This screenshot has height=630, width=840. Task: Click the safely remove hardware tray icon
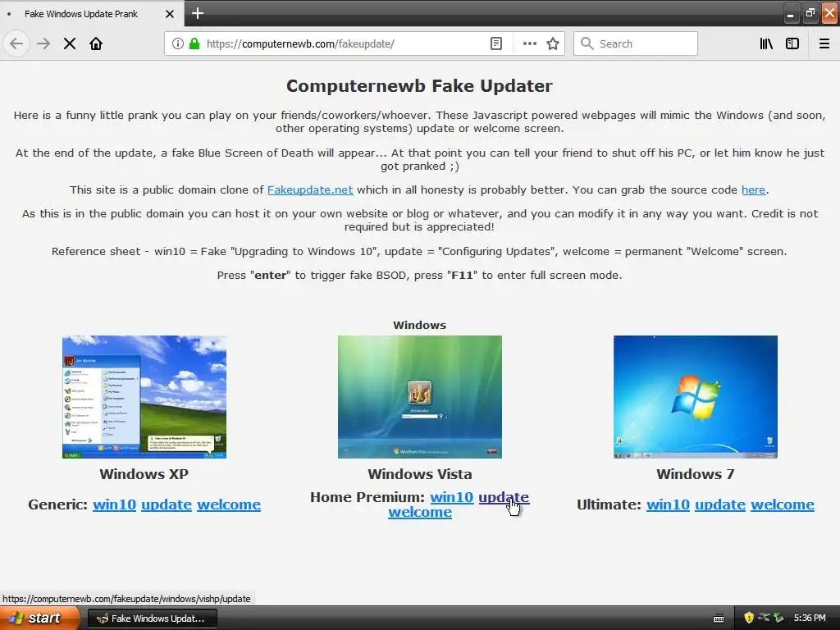pyautogui.click(x=778, y=618)
